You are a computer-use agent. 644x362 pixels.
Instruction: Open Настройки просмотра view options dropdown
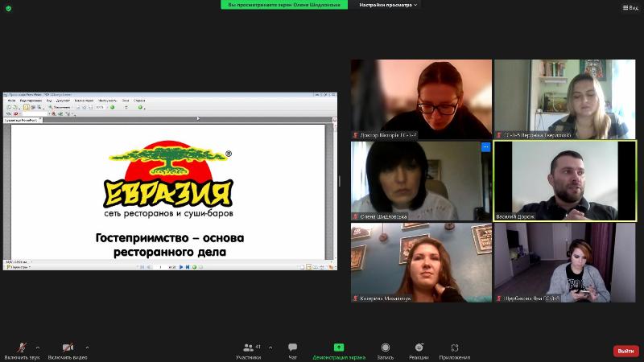388,5
